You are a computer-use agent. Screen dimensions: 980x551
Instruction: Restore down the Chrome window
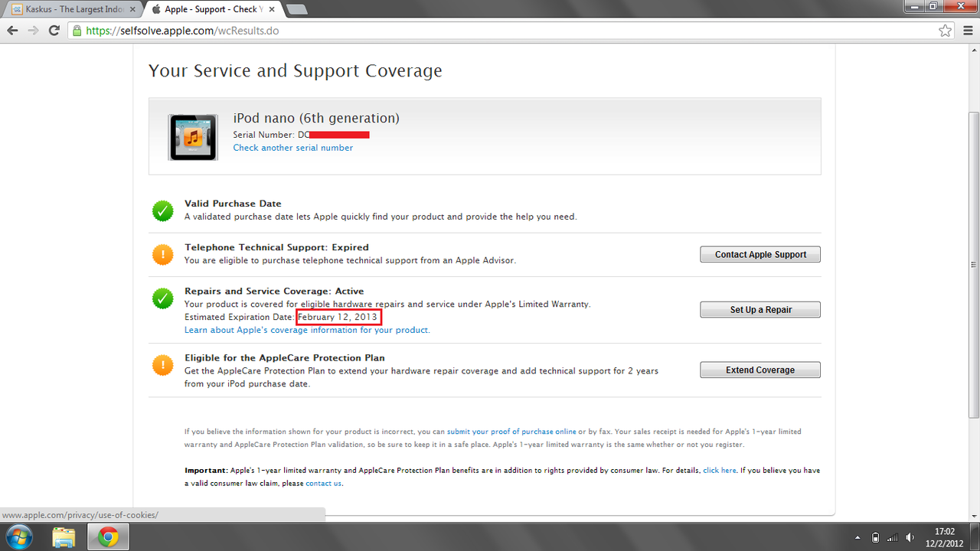pos(933,6)
